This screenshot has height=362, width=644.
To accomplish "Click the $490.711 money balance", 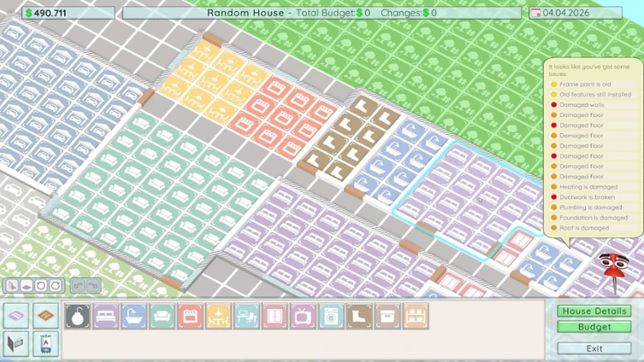I will [x=67, y=13].
